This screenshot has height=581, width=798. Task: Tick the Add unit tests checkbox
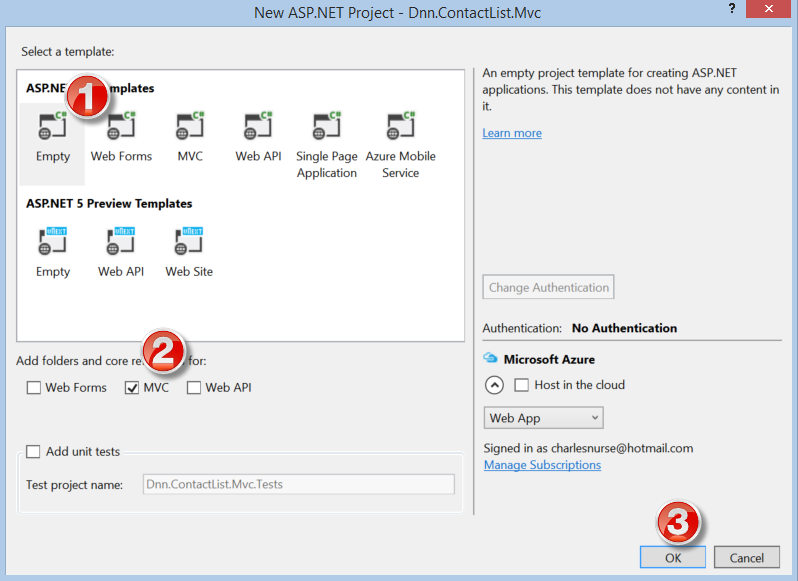pos(33,451)
